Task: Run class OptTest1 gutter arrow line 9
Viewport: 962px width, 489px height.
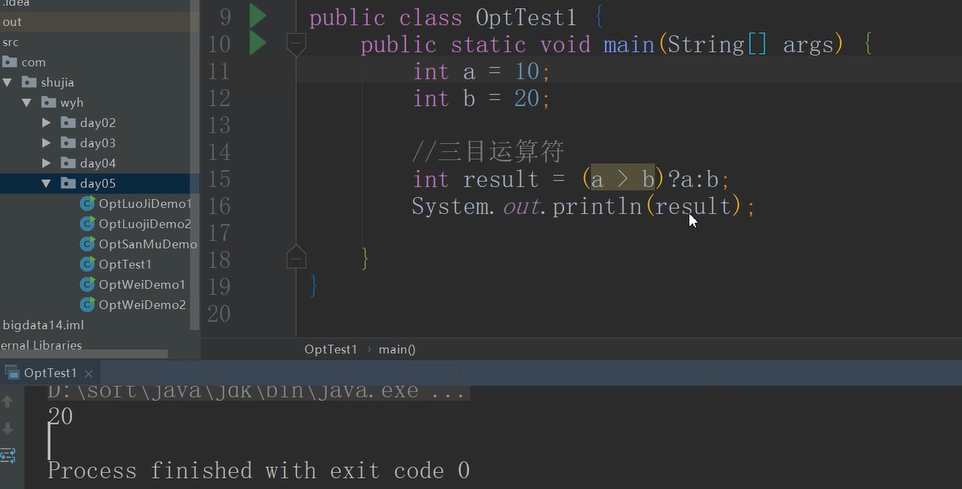Action: [x=258, y=16]
